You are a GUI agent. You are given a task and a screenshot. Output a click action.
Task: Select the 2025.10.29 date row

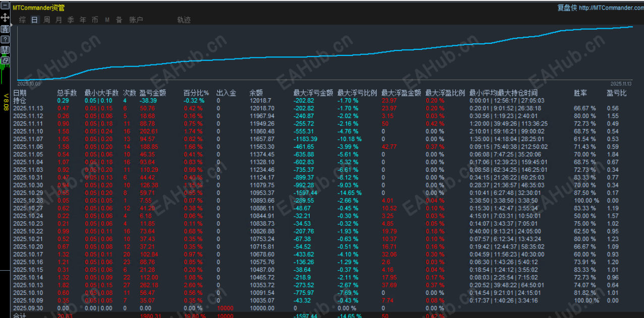coord(28,193)
